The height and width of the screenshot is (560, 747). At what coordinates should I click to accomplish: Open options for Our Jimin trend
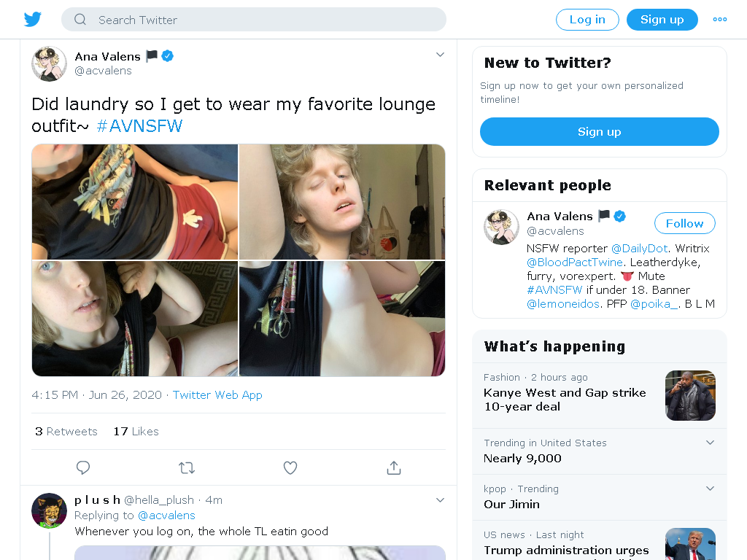(710, 488)
